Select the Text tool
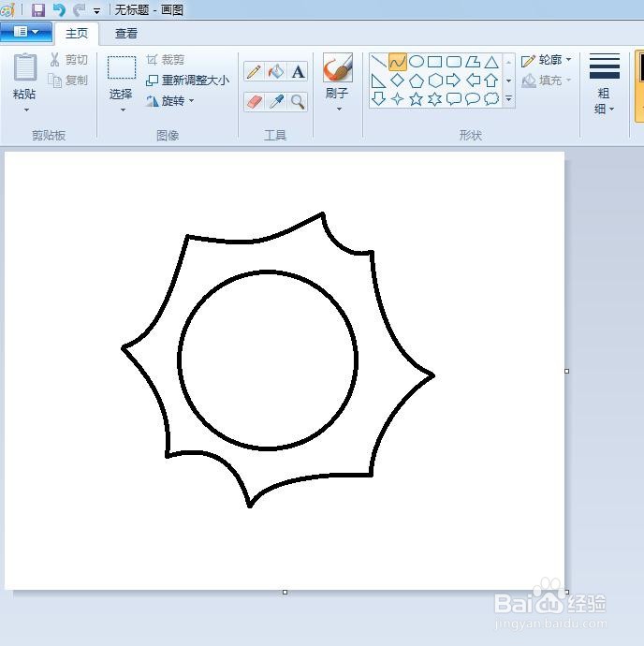The image size is (644, 646). click(x=298, y=72)
